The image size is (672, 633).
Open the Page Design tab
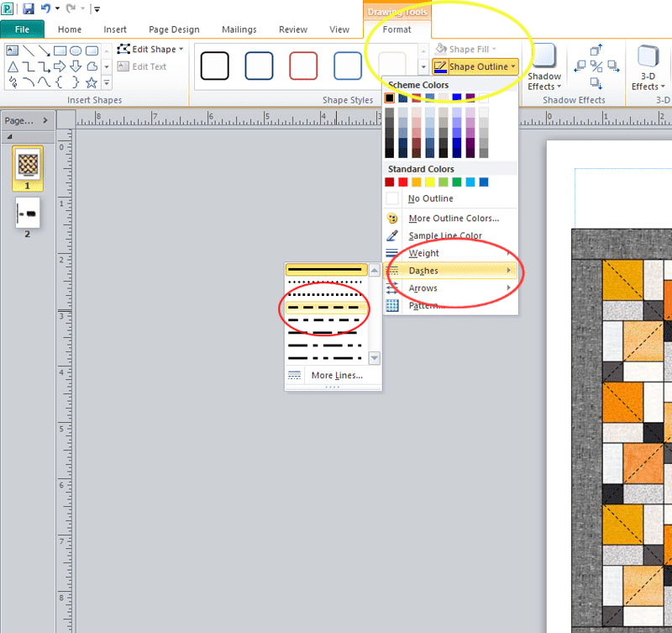pyautogui.click(x=174, y=29)
